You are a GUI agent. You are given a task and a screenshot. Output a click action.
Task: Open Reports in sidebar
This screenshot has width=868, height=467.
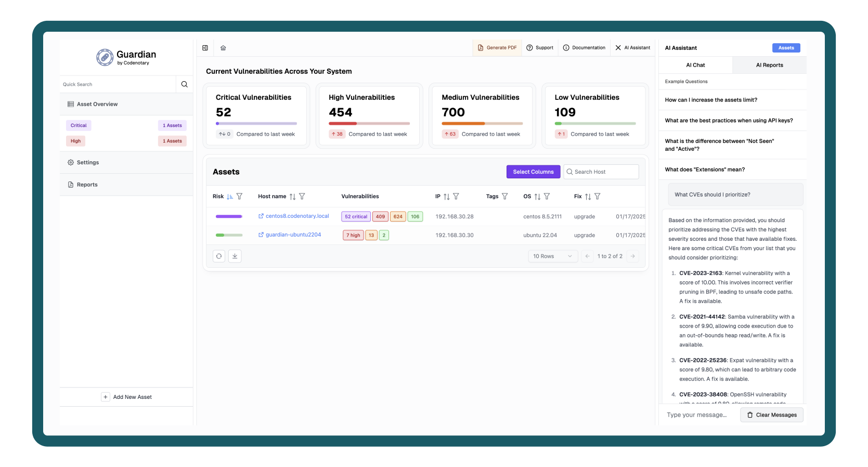tap(126, 185)
